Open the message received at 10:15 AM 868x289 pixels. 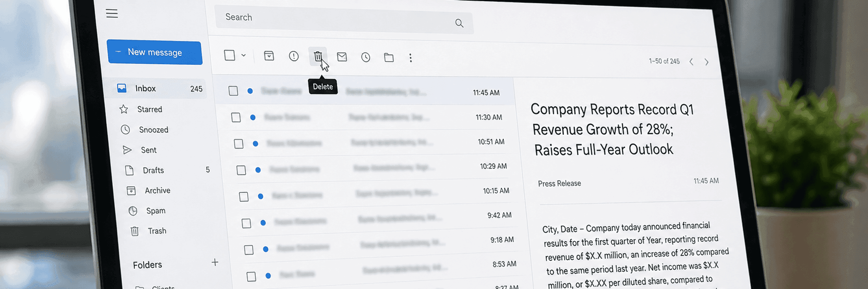click(x=375, y=193)
